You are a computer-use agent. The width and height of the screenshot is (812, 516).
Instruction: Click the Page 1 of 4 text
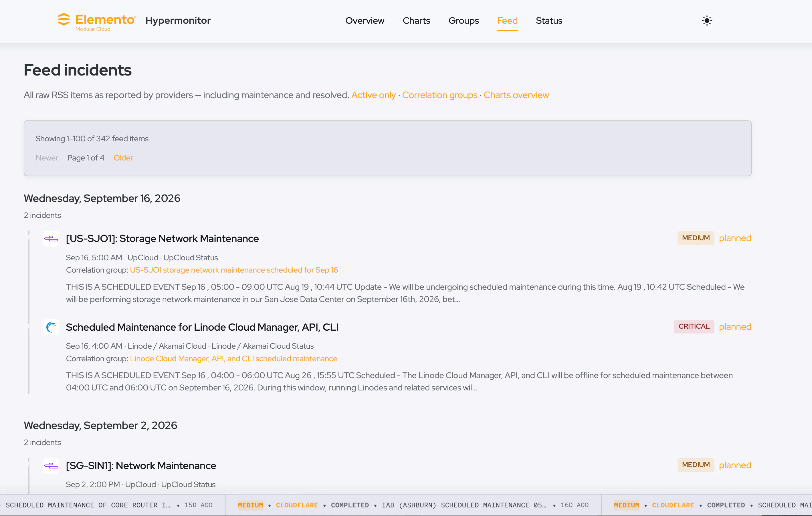[86, 158]
